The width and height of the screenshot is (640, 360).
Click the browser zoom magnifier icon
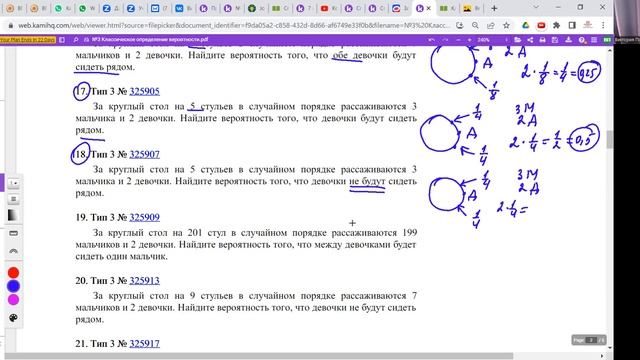pyautogui.click(x=475, y=25)
